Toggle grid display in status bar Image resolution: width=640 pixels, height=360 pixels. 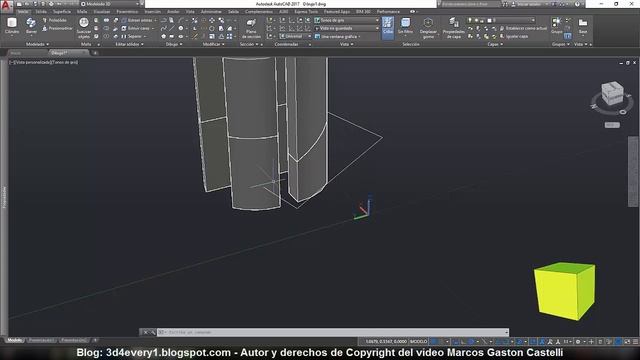(x=435, y=341)
